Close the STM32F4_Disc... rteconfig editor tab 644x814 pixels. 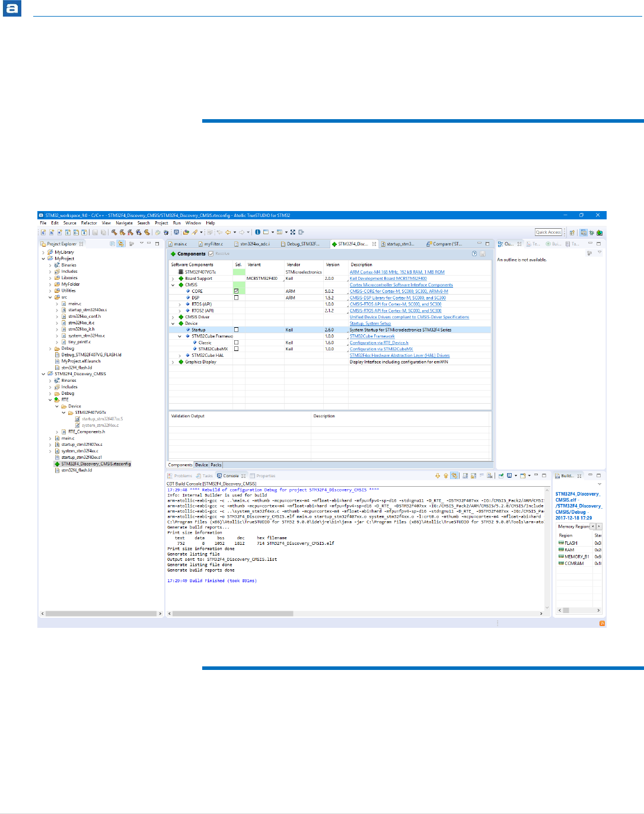[374, 244]
